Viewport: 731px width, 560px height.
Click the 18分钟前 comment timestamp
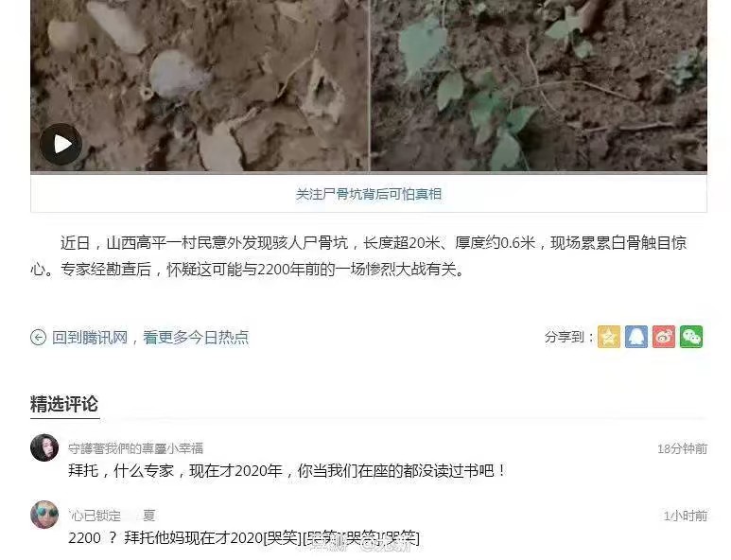coord(682,449)
